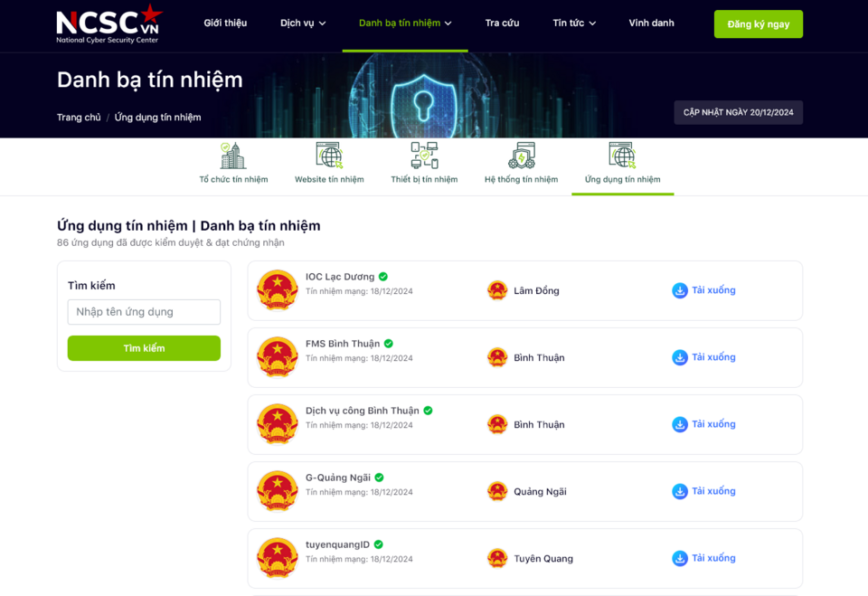Open the Dịch vụ công Bình Thuận title
Image resolution: width=868 pixels, height=596 pixels.
363,411
